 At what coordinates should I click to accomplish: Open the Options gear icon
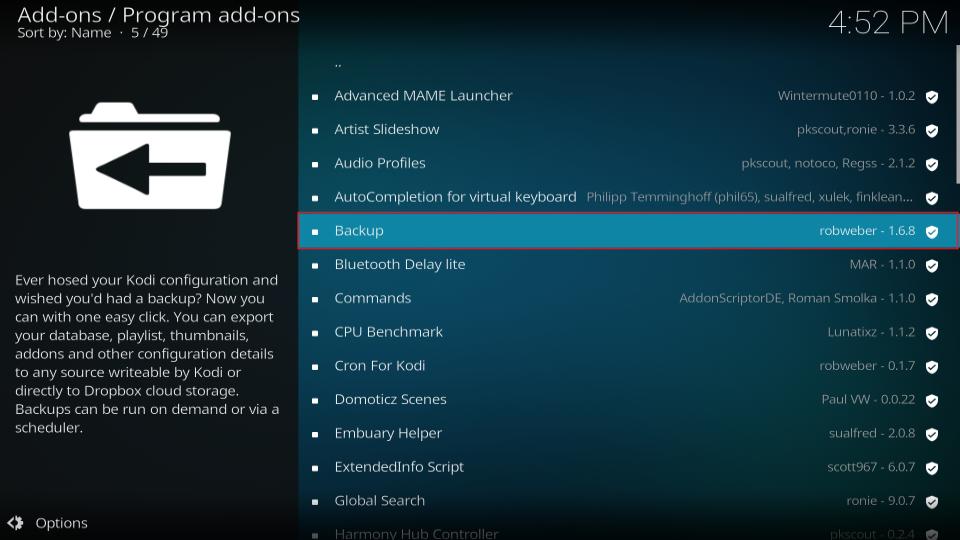click(x=15, y=523)
